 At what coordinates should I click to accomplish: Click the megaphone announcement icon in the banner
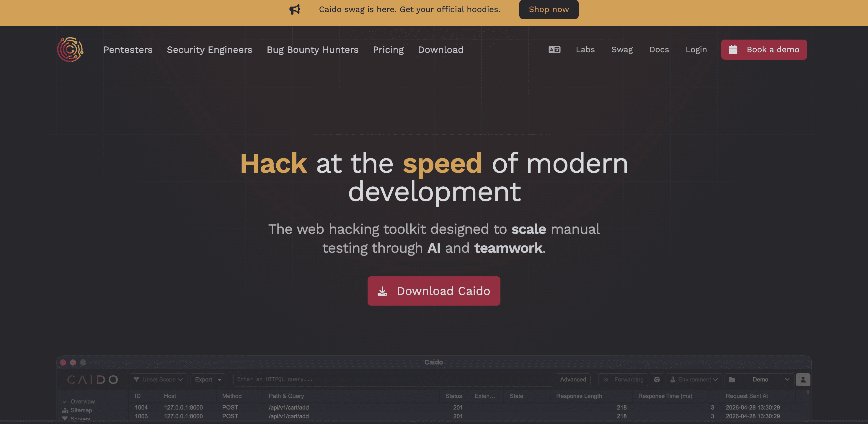click(295, 9)
